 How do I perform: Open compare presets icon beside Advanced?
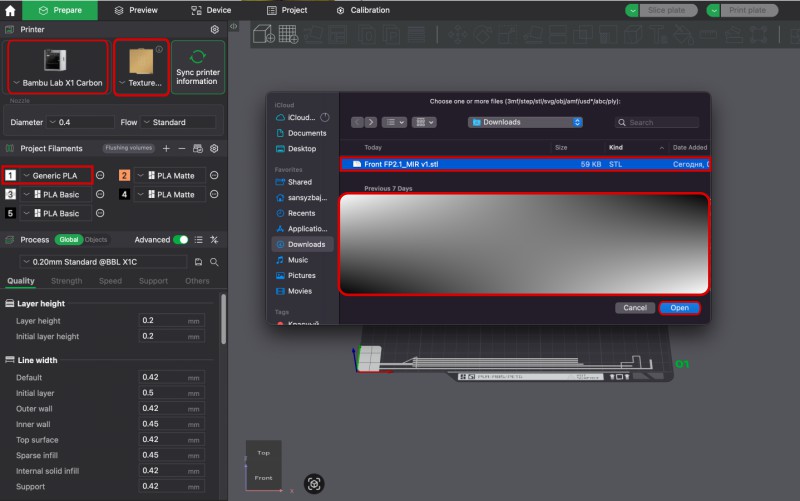click(214, 239)
